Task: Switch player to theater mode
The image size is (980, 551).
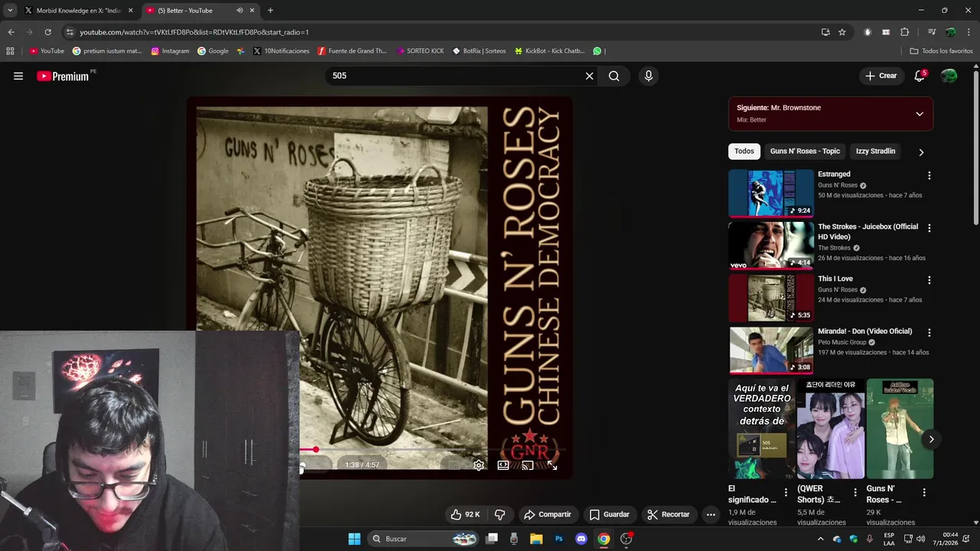Action: (x=503, y=465)
